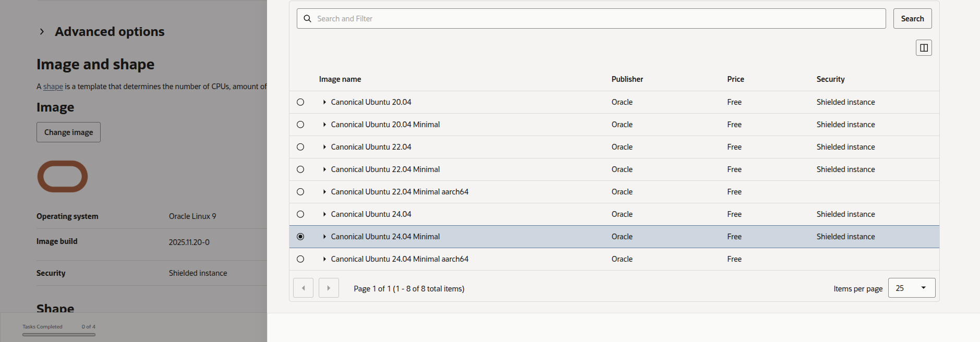Expand Canonical Ubuntu 20.04 row details
This screenshot has height=342, width=980.
coord(324,102)
